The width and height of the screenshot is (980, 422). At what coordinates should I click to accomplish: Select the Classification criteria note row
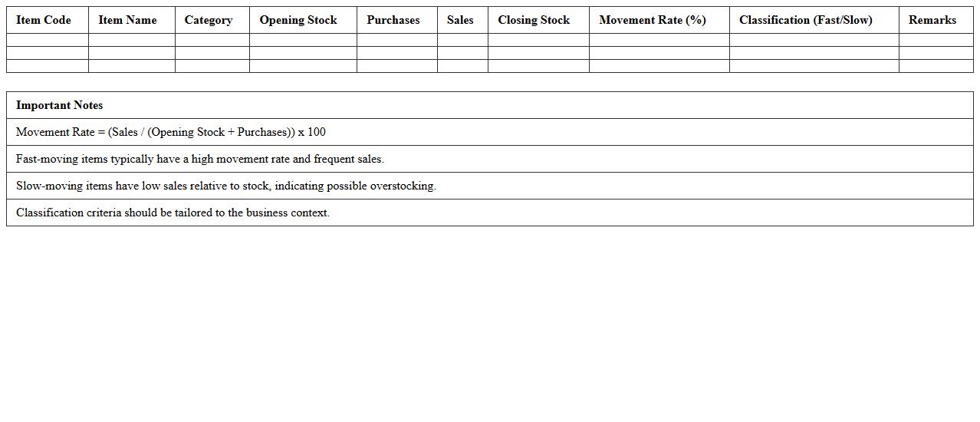click(x=173, y=213)
